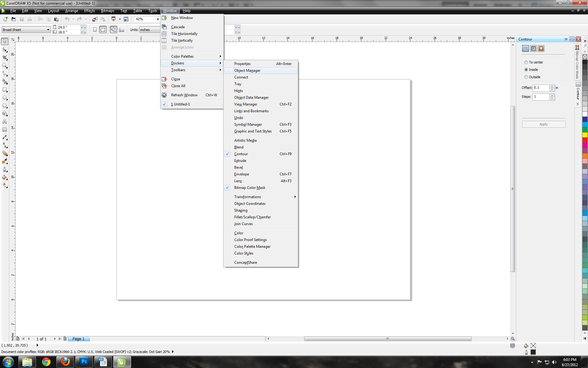Select the Pick tool in toolbox

tap(5, 41)
